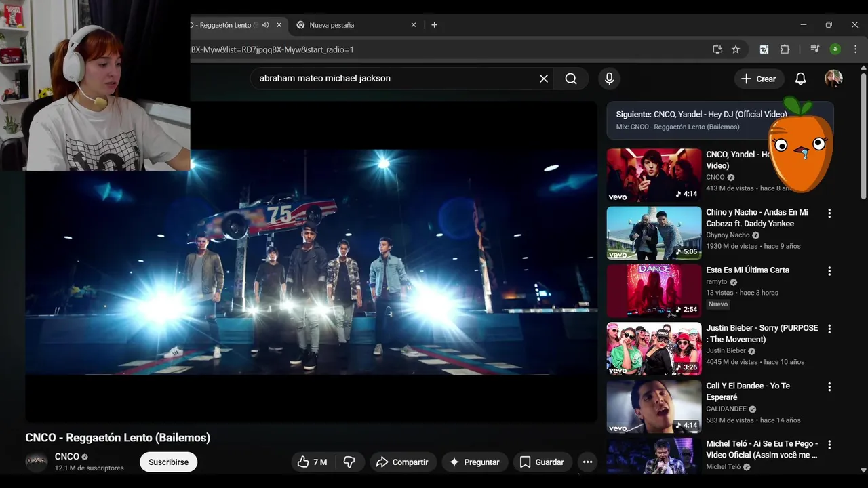Screen dimensions: 868x488
Task: Click the Suscribirse button
Action: (168, 462)
